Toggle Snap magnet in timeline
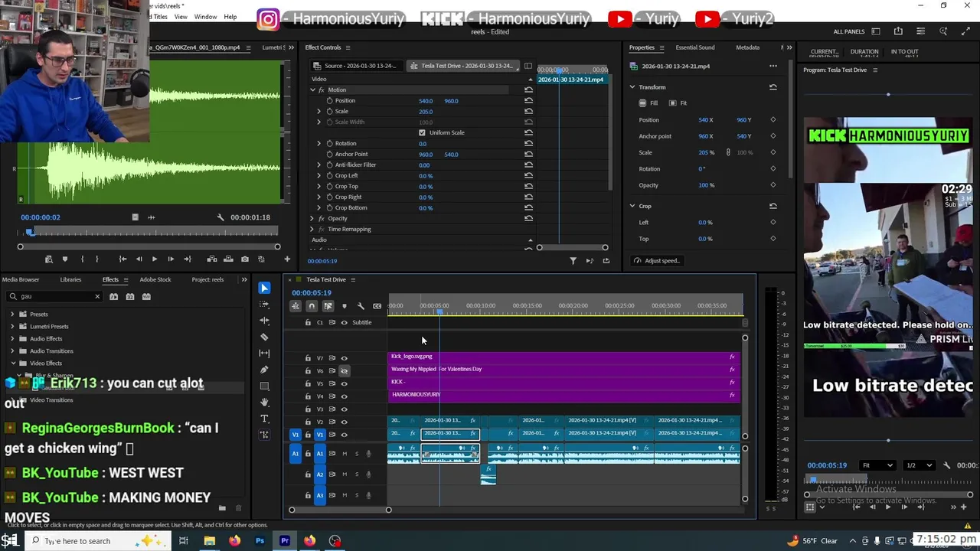Screen dimensions: 980x551 tap(311, 306)
